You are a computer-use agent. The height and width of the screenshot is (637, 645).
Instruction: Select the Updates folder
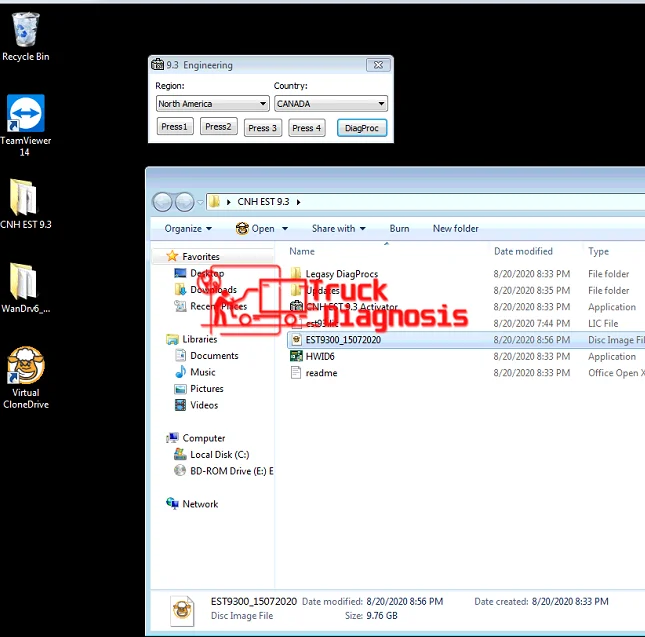(322, 290)
